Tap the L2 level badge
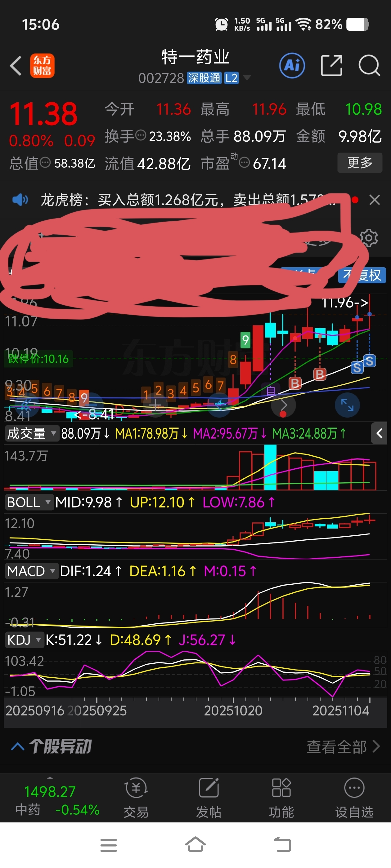Image resolution: width=391 pixels, height=868 pixels. (231, 78)
